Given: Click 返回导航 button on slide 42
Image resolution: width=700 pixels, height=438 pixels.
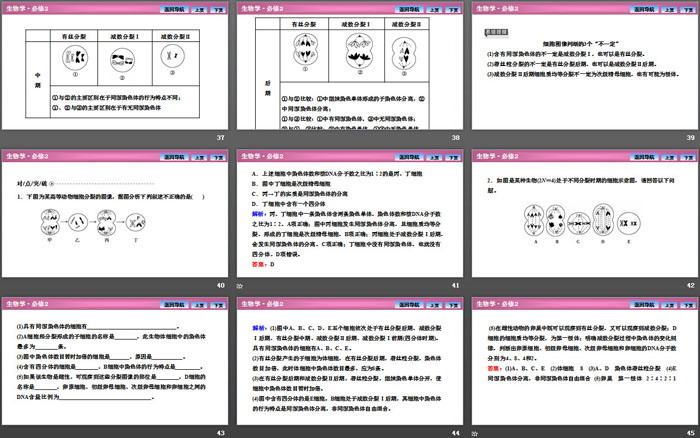Looking at the screenshot, I should pyautogui.click(x=644, y=157).
